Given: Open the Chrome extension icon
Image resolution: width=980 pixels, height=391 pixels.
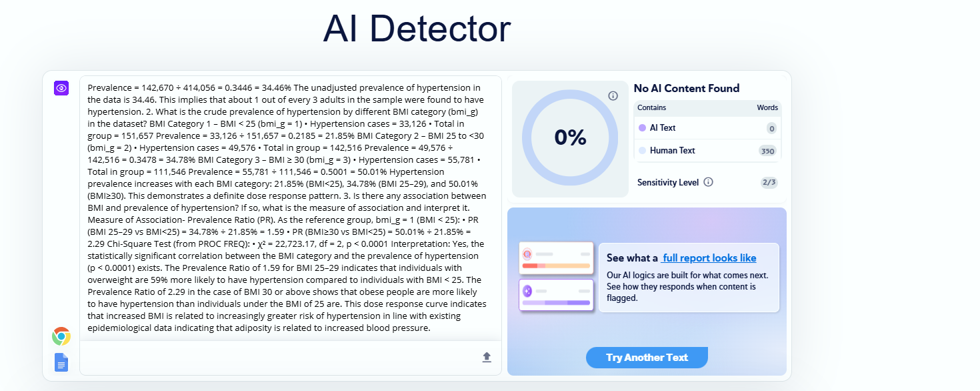Looking at the screenshot, I should 61,336.
